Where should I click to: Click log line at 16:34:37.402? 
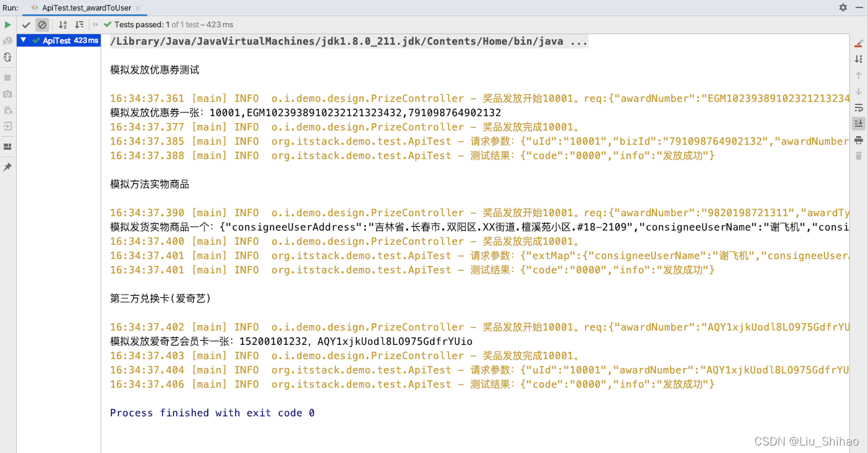[x=479, y=327]
